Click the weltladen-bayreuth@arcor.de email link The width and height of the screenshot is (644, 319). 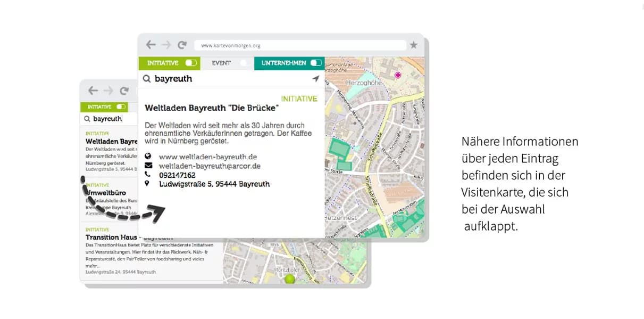coord(210,166)
